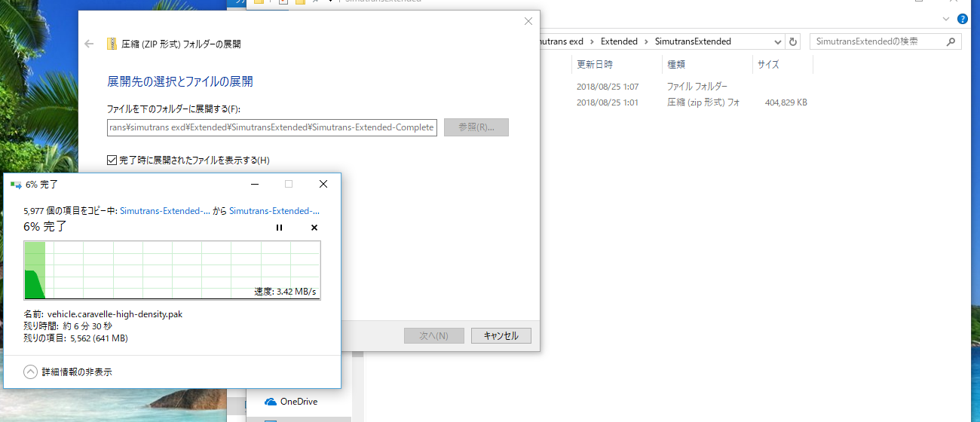Expand the Explorer ribbon with chevron

pyautogui.click(x=946, y=19)
